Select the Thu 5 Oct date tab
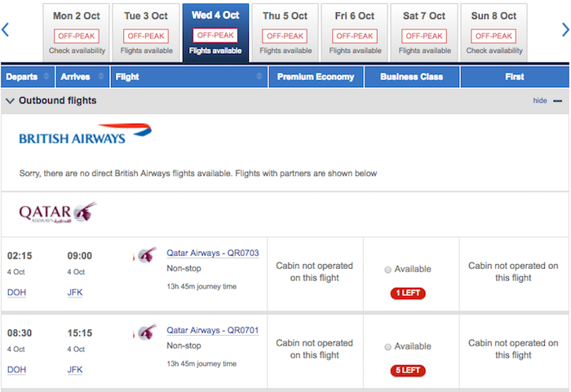571x392 pixels. (285, 33)
